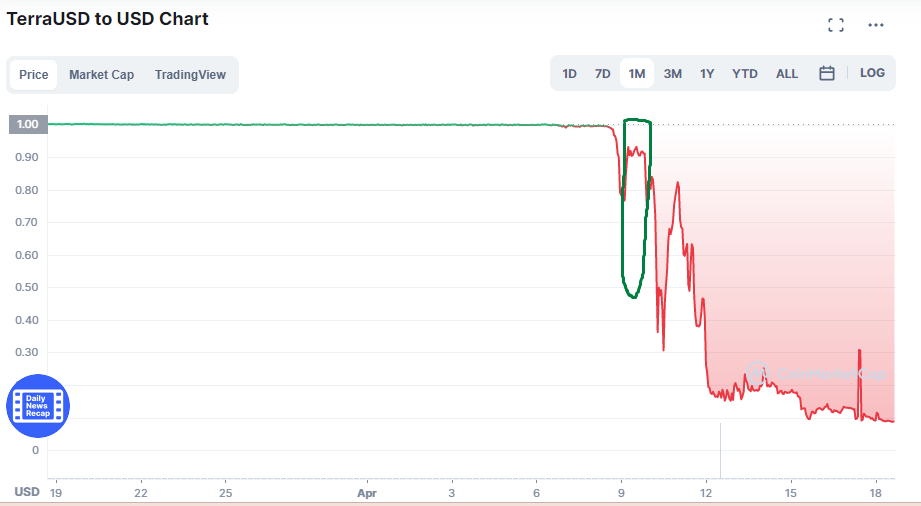Set the chart range to 1D
Viewport: 921px width, 506px height.
569,73
